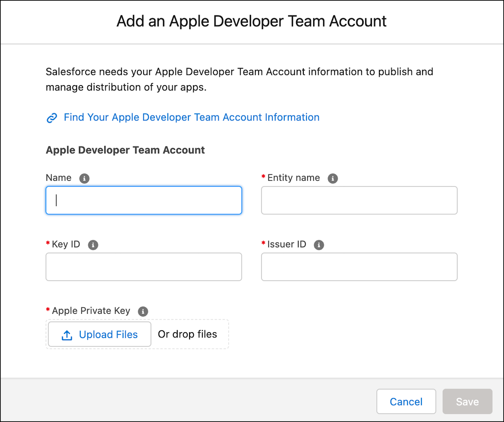Image resolution: width=504 pixels, height=422 pixels.
Task: Focus the Name input field
Action: [143, 200]
